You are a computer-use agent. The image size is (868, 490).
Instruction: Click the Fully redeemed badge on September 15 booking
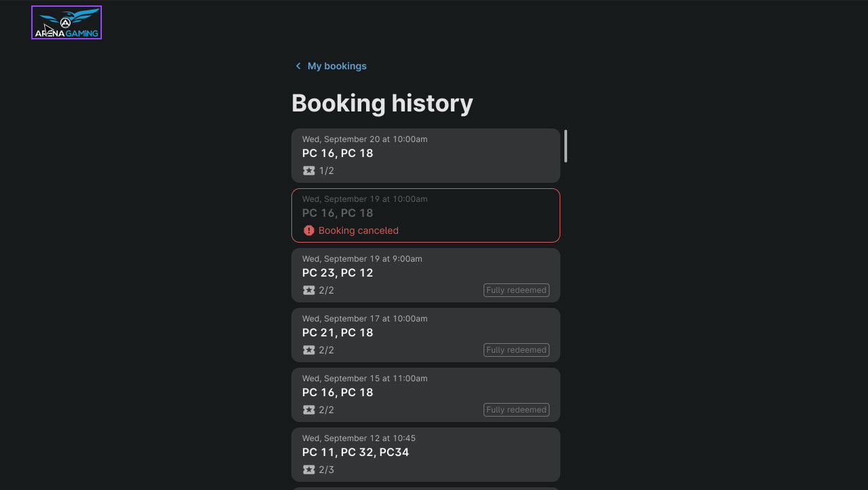[516, 410]
